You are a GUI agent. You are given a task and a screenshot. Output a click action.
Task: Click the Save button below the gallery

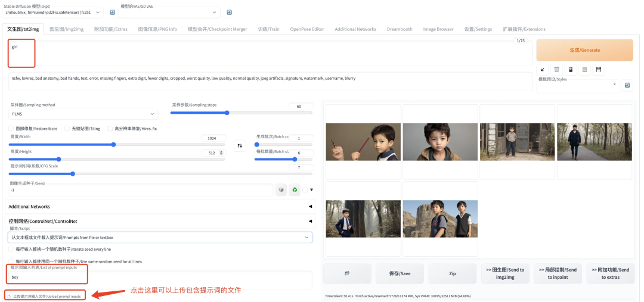tap(400, 273)
